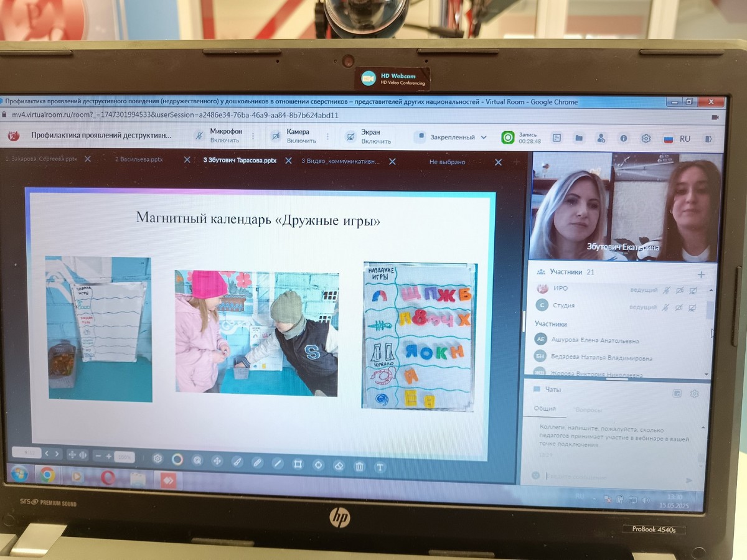Click fit-to-screen arrows icon beside slide navigation
The height and width of the screenshot is (560, 747).
72,455
